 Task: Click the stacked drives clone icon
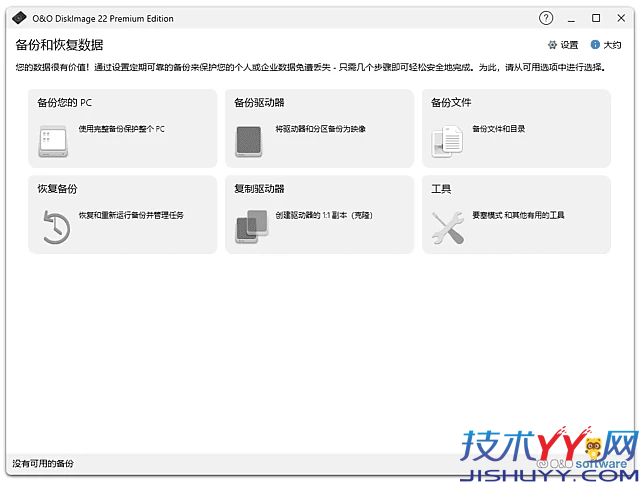[251, 227]
